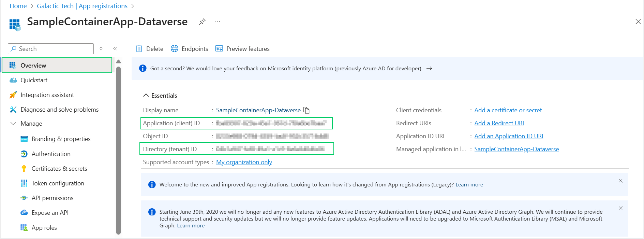The height and width of the screenshot is (239, 644).
Task: Collapse the left navigation menu
Action: 115,49
